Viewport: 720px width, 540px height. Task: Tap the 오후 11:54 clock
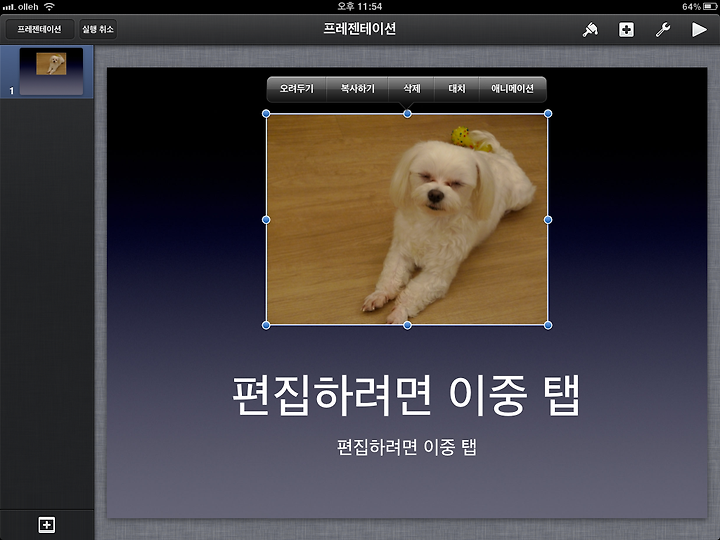point(360,6)
